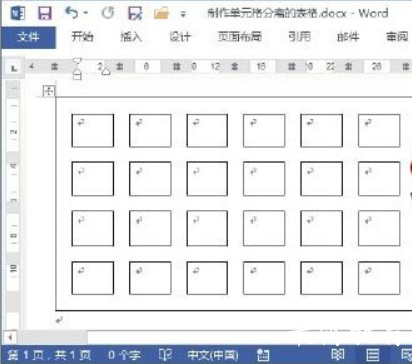Open the 文件 tab

coord(28,37)
